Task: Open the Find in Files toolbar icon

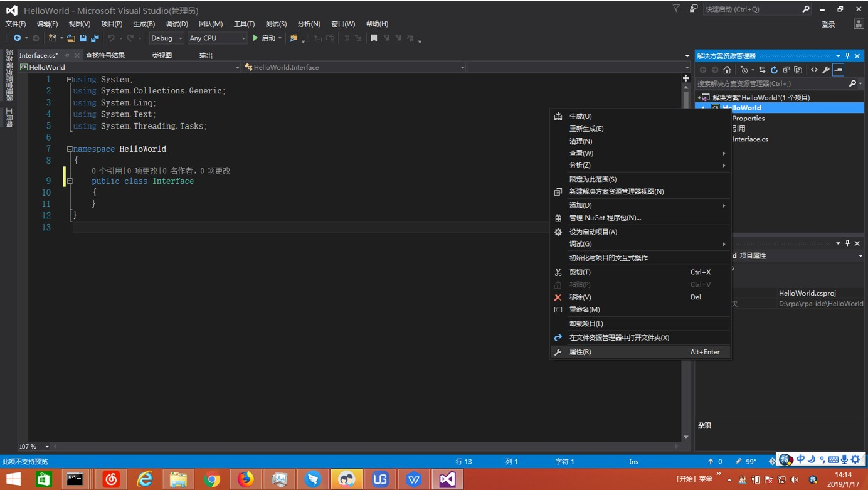Action: click(x=294, y=38)
